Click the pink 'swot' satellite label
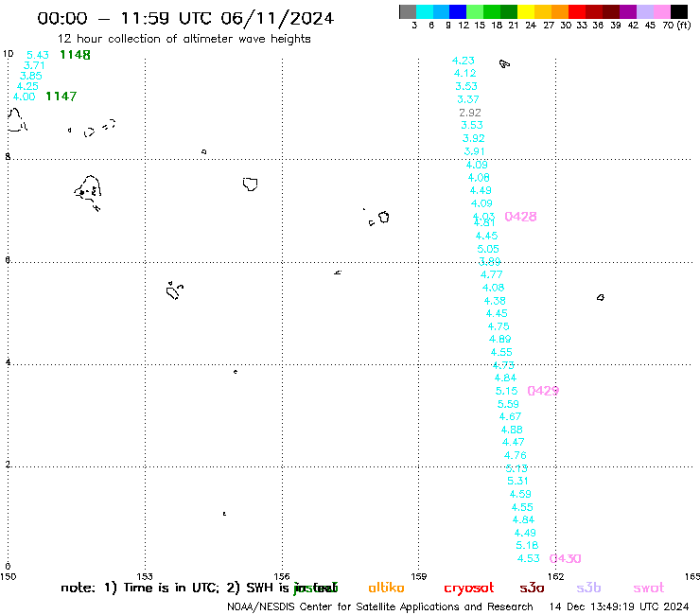 pos(649,589)
